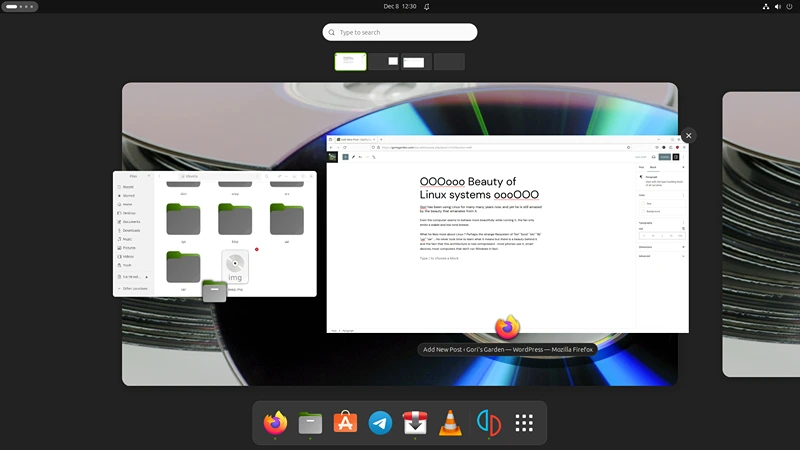This screenshot has height=450, width=800.
Task: Click the Files badge icon on the Files preview
Action: tap(214, 291)
